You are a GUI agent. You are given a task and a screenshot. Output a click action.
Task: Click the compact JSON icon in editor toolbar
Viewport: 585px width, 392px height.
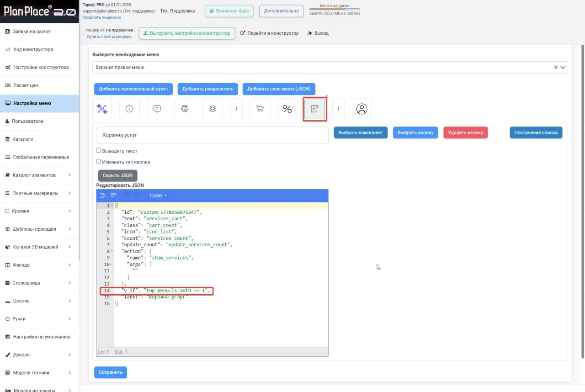[113, 195]
